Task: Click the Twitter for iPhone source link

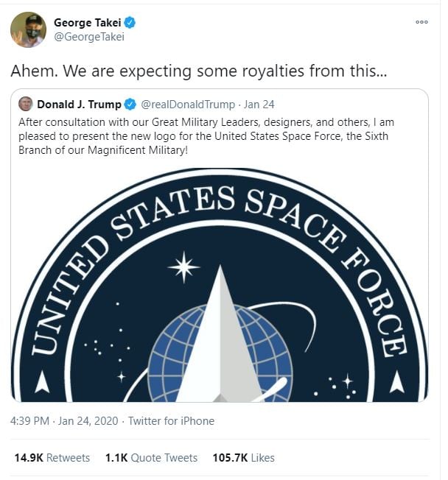Action: [171, 421]
